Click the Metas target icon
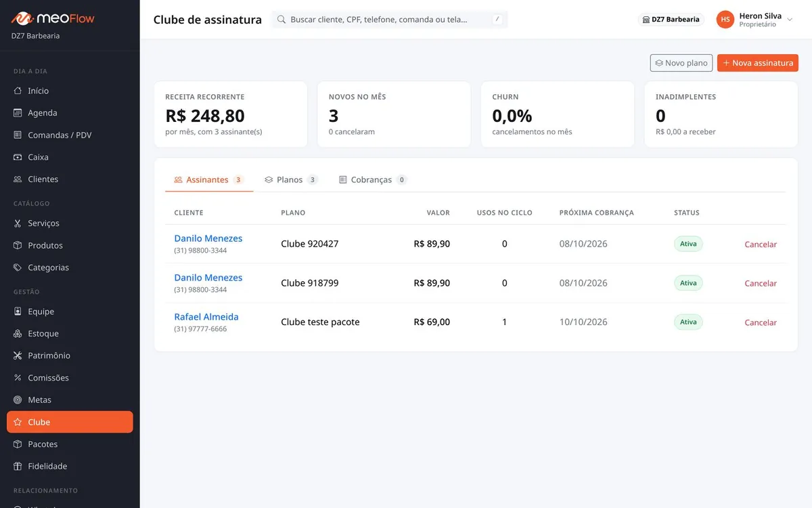This screenshot has width=812, height=508. [x=18, y=400]
